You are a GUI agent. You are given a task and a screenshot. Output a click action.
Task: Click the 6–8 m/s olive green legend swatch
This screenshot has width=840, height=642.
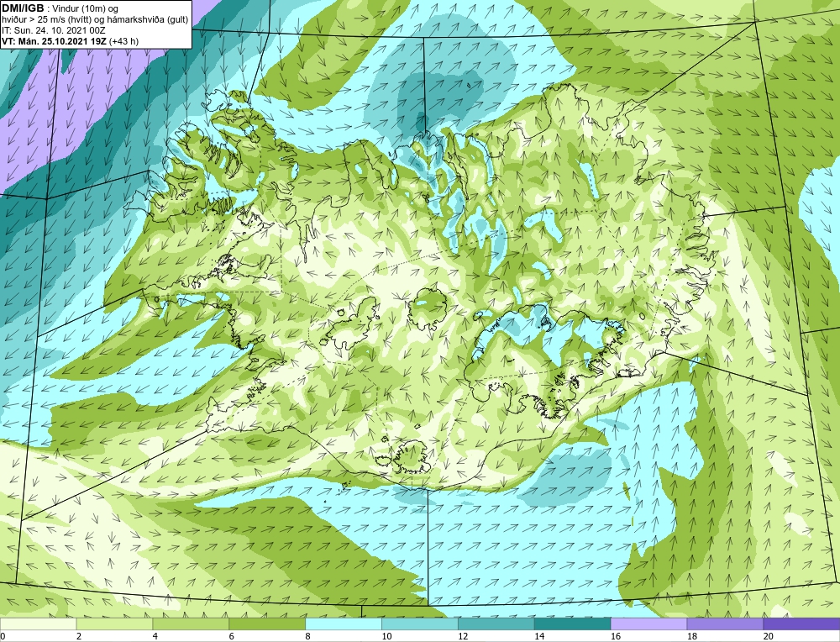point(267,624)
